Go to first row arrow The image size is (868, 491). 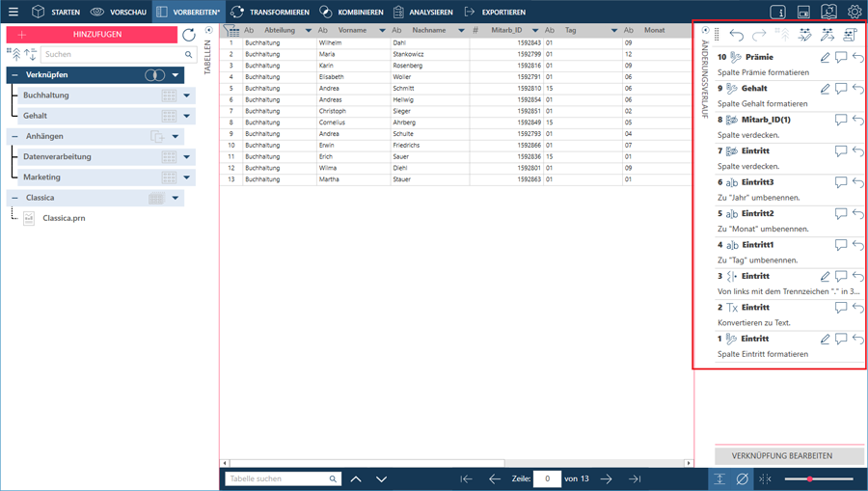tap(467, 478)
